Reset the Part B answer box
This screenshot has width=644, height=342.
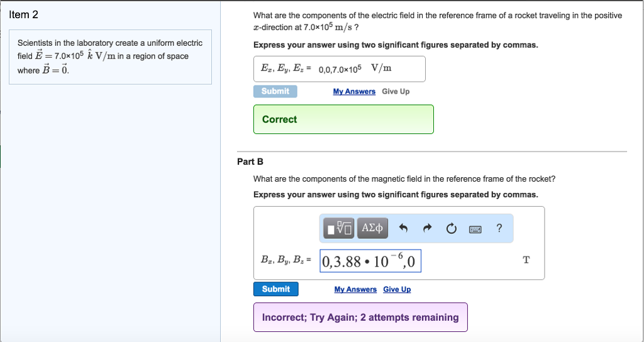(451, 228)
